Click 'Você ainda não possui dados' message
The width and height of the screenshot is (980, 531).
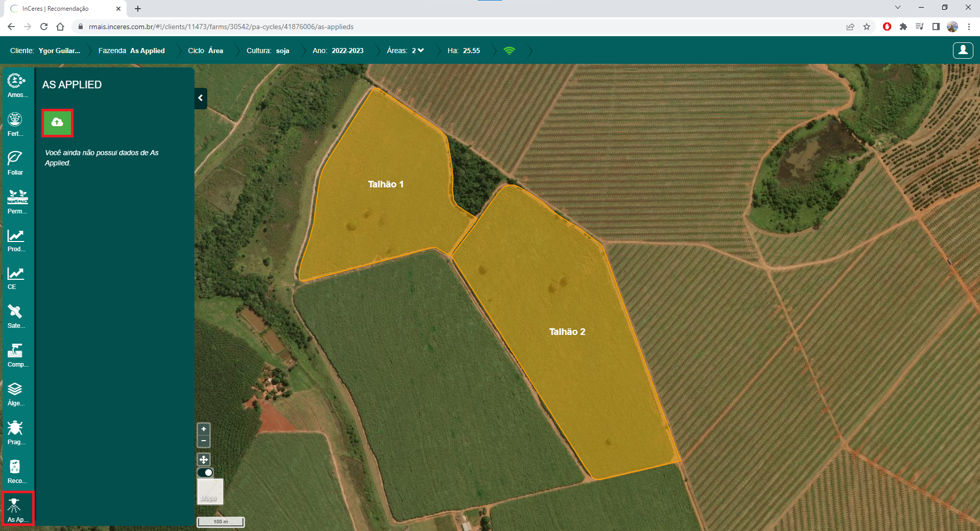pyautogui.click(x=102, y=158)
